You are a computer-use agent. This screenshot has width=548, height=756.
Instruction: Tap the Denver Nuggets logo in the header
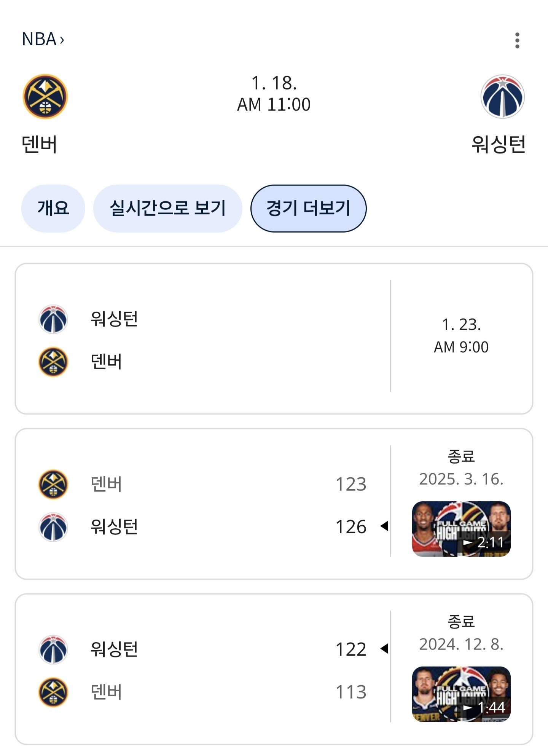coord(45,96)
